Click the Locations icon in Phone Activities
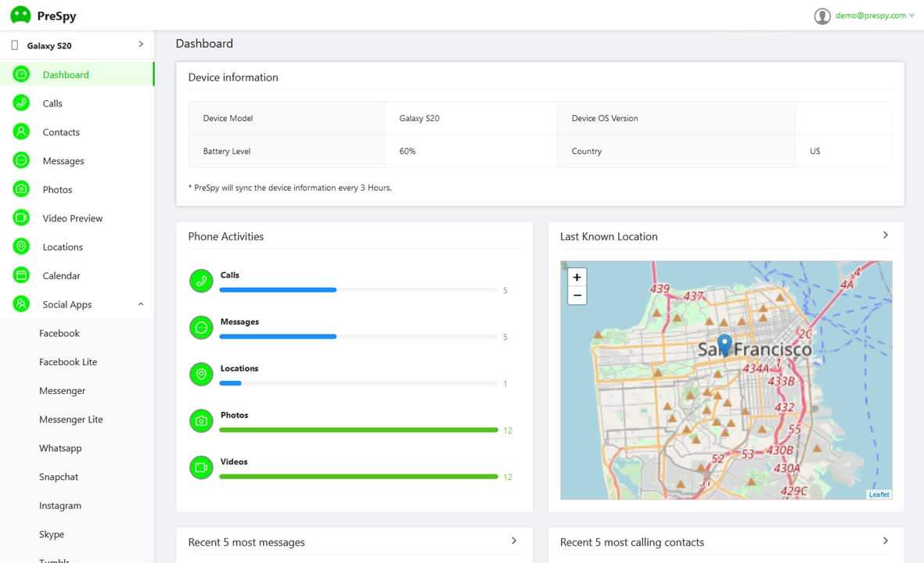 201,374
